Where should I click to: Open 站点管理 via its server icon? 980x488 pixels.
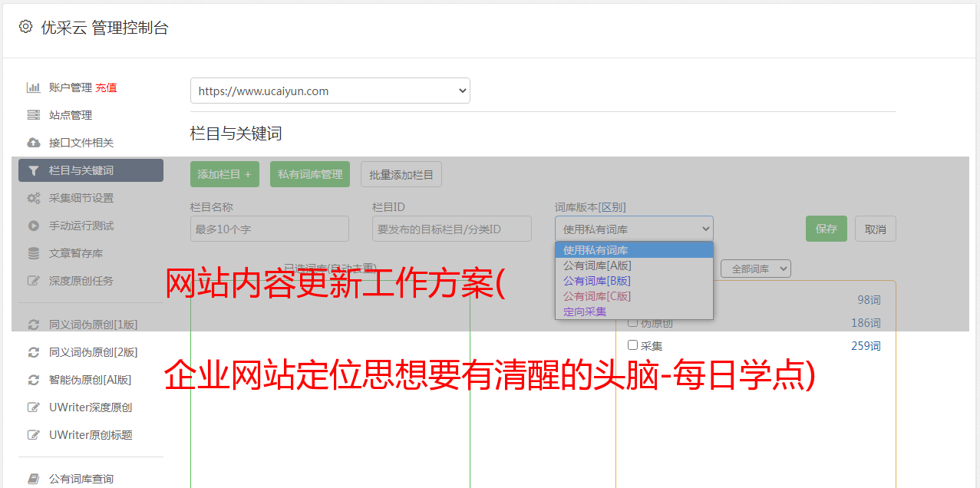point(33,115)
